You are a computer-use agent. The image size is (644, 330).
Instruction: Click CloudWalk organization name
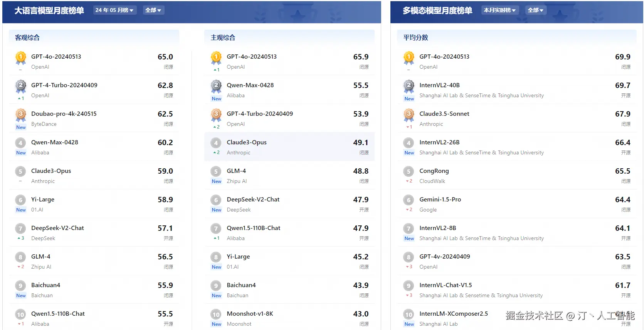[x=432, y=181]
